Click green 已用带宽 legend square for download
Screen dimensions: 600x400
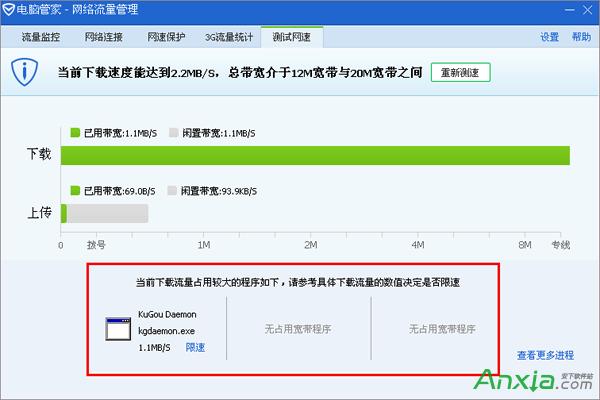pos(74,132)
